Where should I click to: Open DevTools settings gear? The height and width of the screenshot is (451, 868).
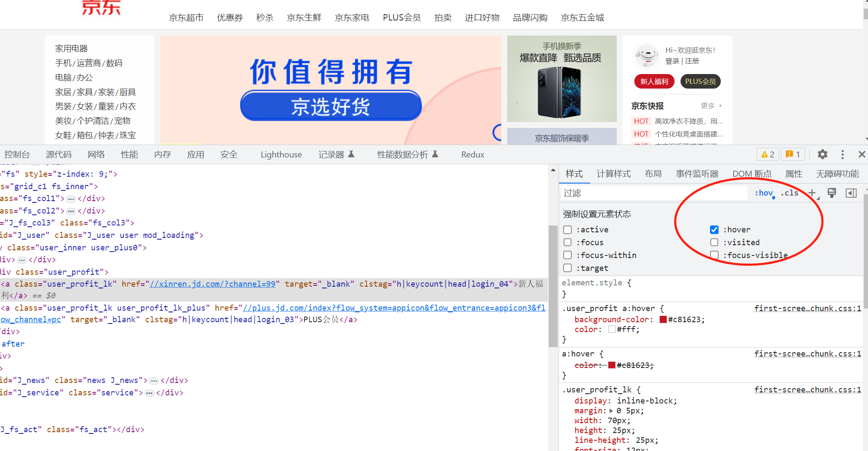click(822, 154)
